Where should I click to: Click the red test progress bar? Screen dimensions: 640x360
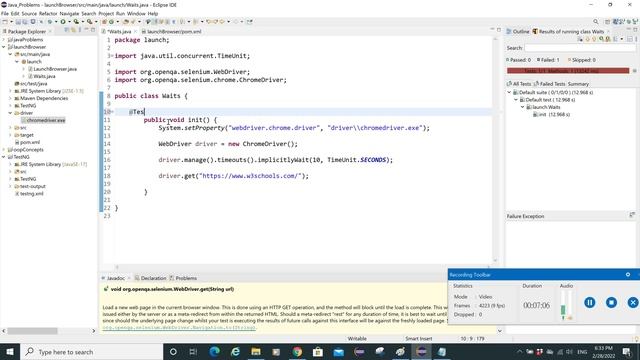tap(568, 71)
